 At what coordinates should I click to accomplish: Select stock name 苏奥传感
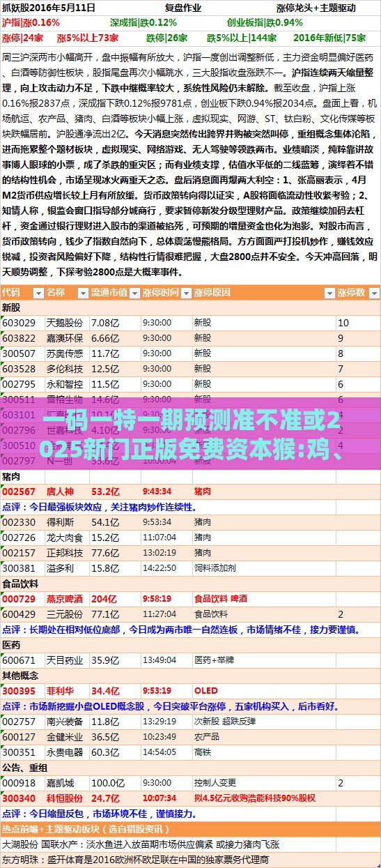pos(64,353)
